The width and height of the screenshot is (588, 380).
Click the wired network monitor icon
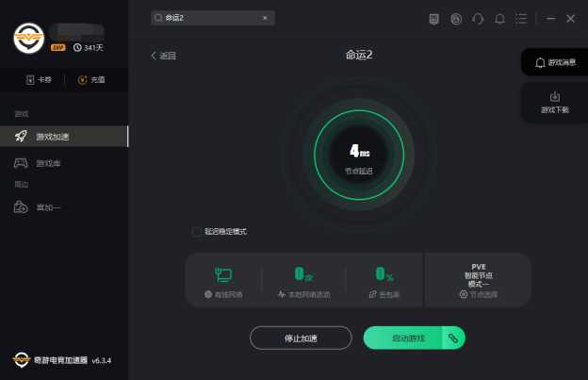click(223, 274)
